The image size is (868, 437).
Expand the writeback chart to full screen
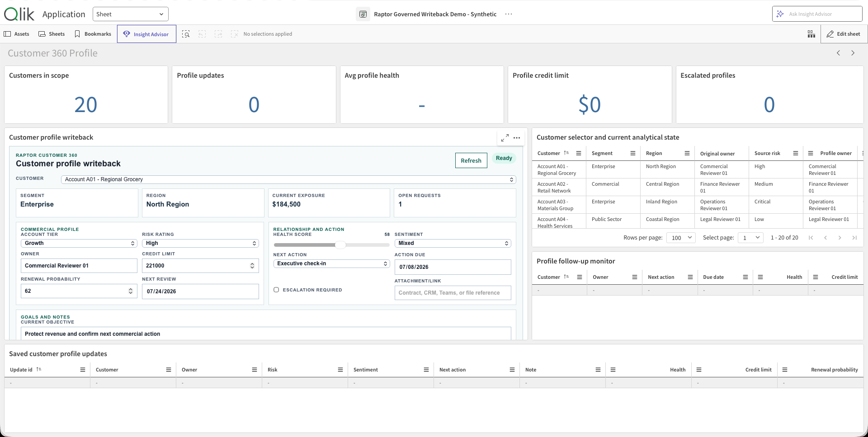[x=505, y=138]
